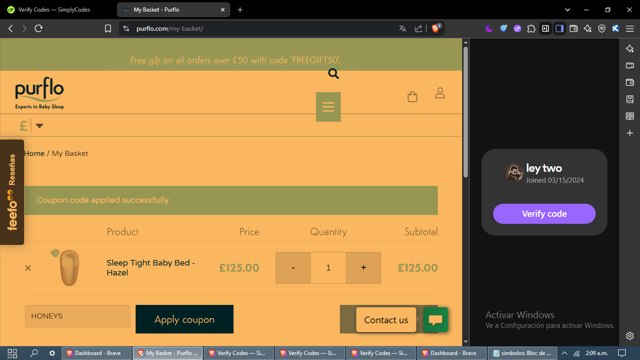
Task: Click the quantity input field
Action: 328,268
